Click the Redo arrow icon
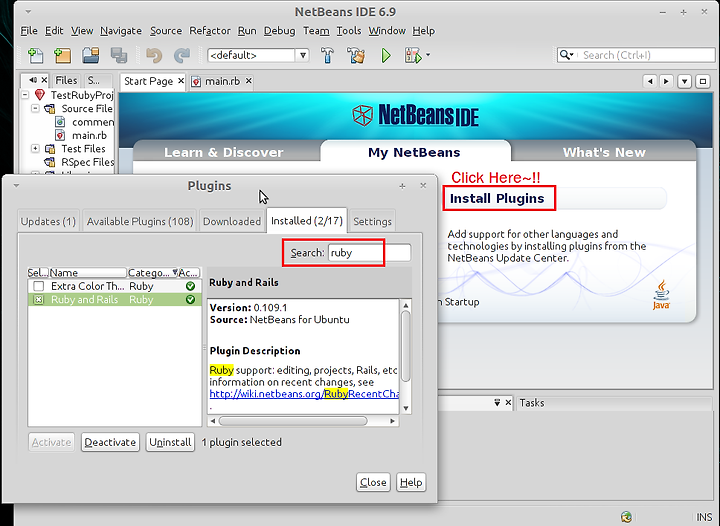The image size is (720, 526). tap(181, 56)
